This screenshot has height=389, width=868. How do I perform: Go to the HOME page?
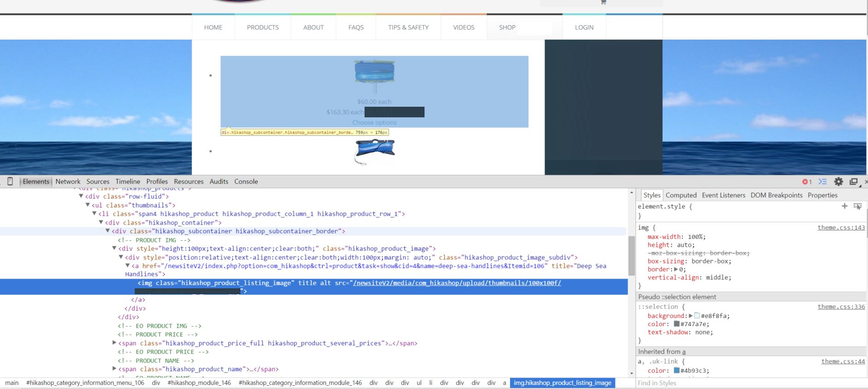tap(213, 27)
